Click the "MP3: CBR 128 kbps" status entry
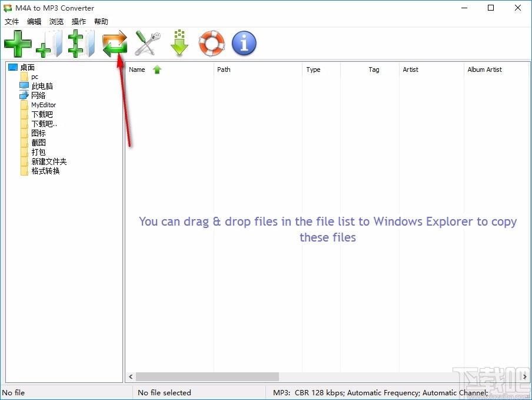 (380, 393)
